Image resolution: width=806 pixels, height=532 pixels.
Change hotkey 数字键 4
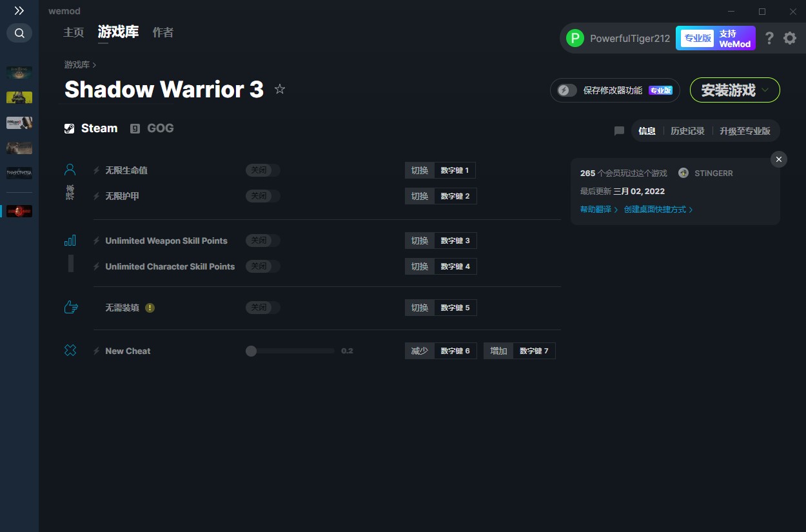point(455,266)
